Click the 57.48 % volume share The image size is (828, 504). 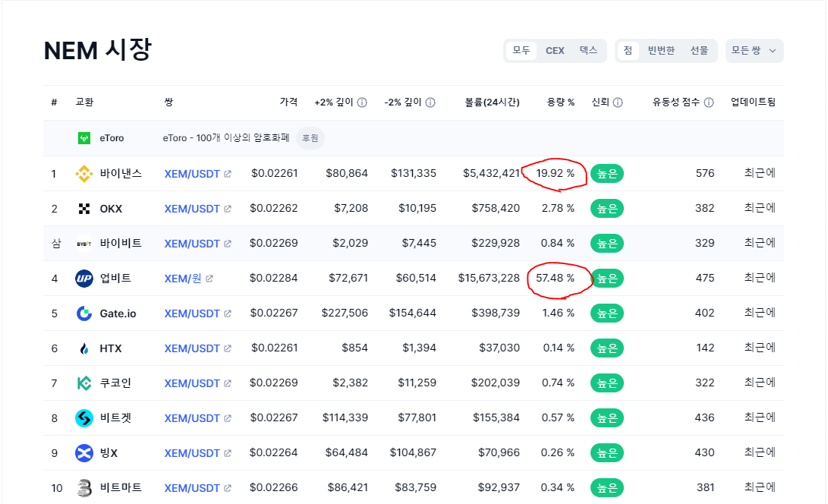pos(555,278)
